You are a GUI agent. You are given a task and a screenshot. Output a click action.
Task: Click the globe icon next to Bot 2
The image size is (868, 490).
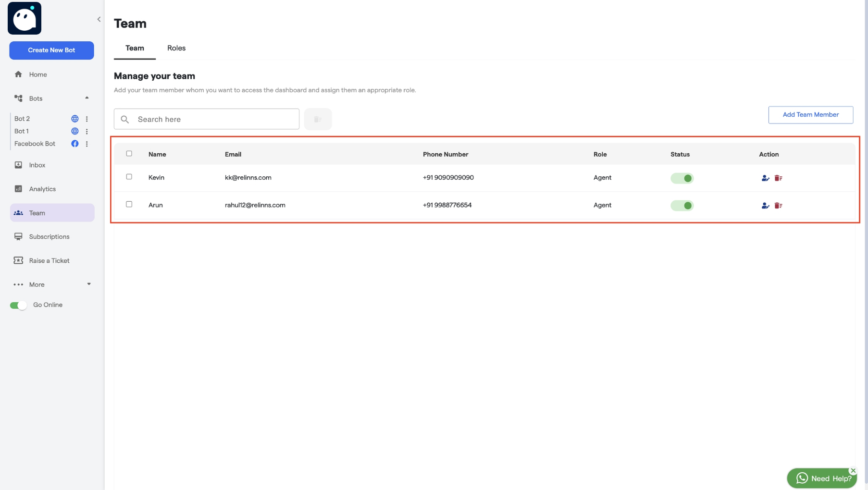tap(75, 119)
